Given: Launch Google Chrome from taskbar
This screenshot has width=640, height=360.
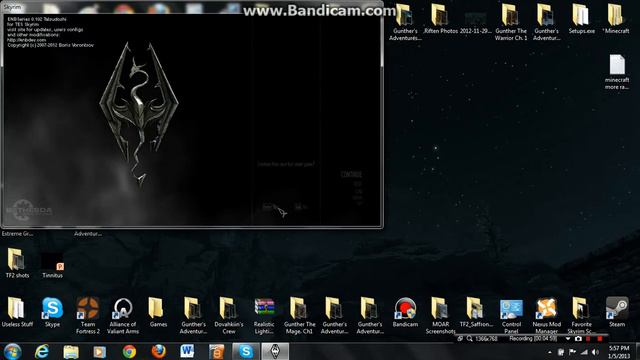Looking at the screenshot, I should [129, 351].
